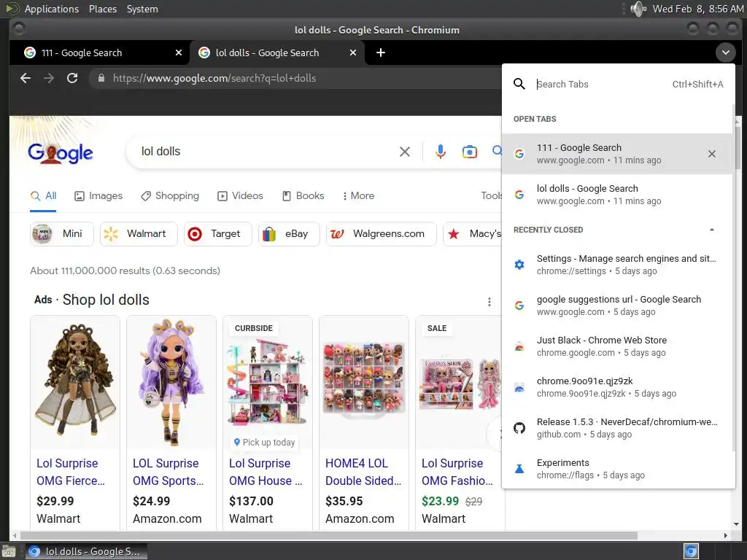The image size is (747, 560).
Task: Click the Chromium workspace icon at bottom right
Action: (691, 551)
